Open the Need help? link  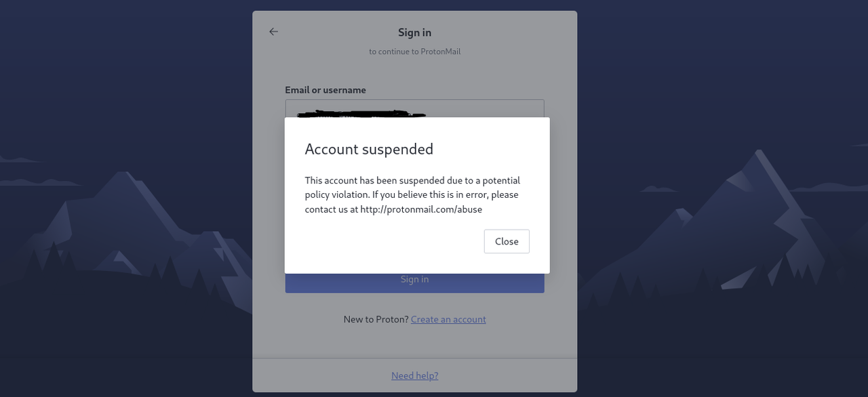click(x=414, y=375)
